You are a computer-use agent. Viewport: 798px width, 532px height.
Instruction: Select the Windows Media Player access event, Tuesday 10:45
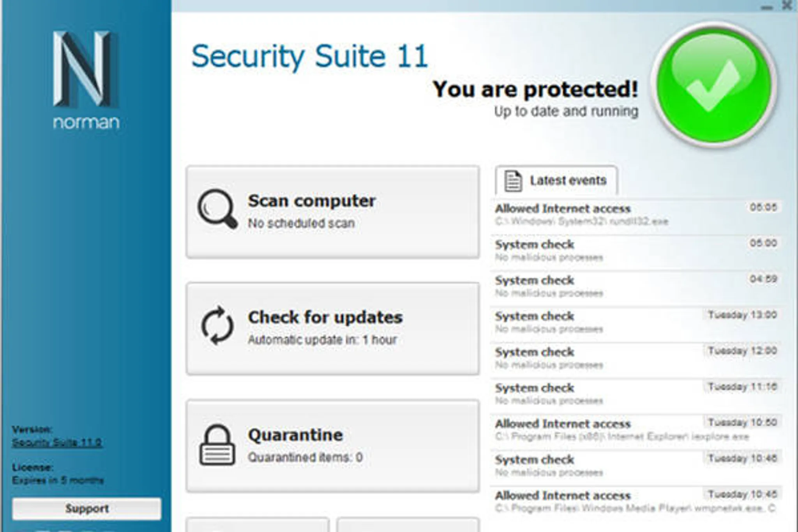coord(636,502)
